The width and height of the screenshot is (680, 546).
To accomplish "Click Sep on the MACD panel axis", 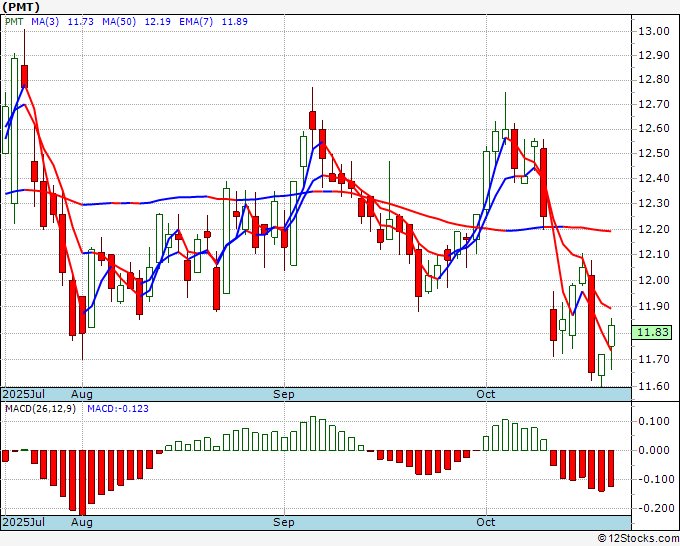I will 284,522.
